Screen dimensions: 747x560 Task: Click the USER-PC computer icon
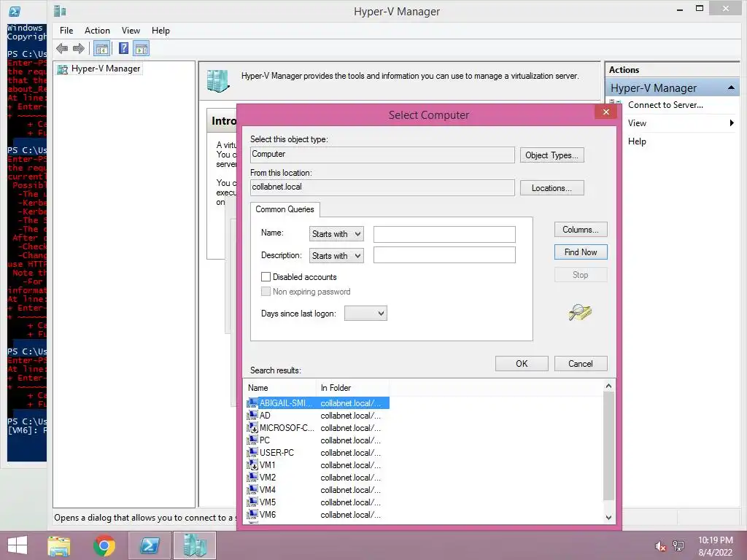pyautogui.click(x=252, y=452)
